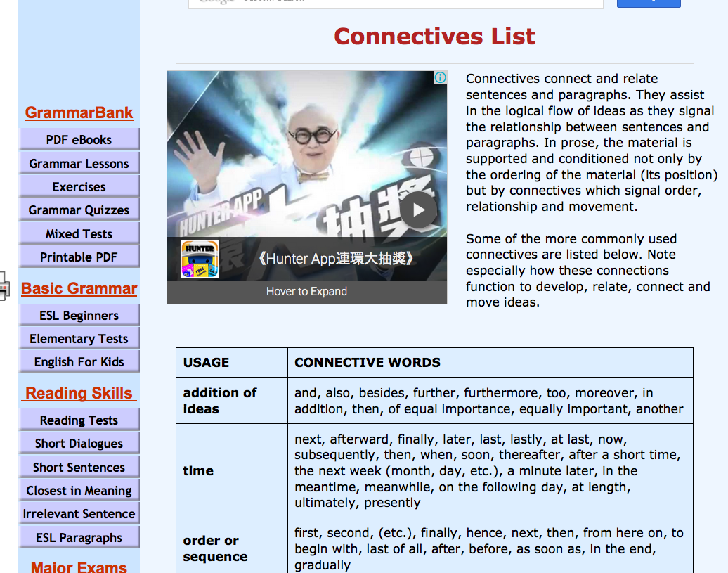Select the ESL Beginners sidebar item
This screenshot has width=728, height=573.
point(79,316)
